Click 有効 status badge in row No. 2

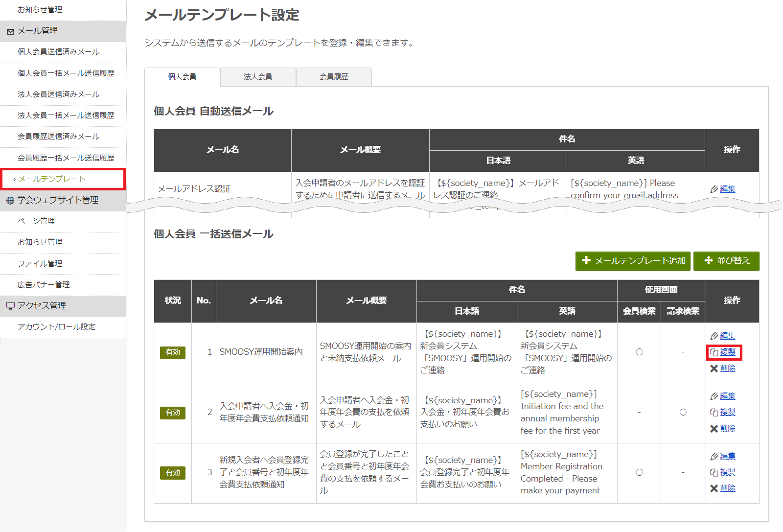pos(173,413)
